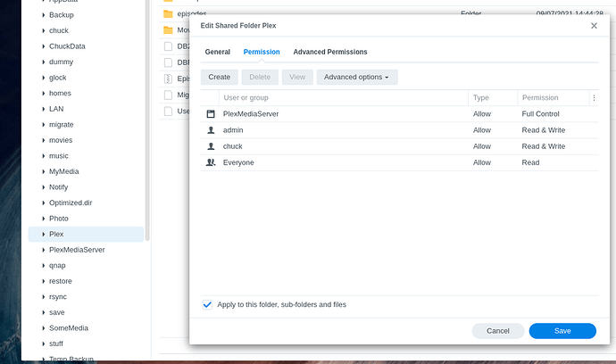The height and width of the screenshot is (364, 616).
Task: Click the Read permission for Everyone
Action: 530,162
